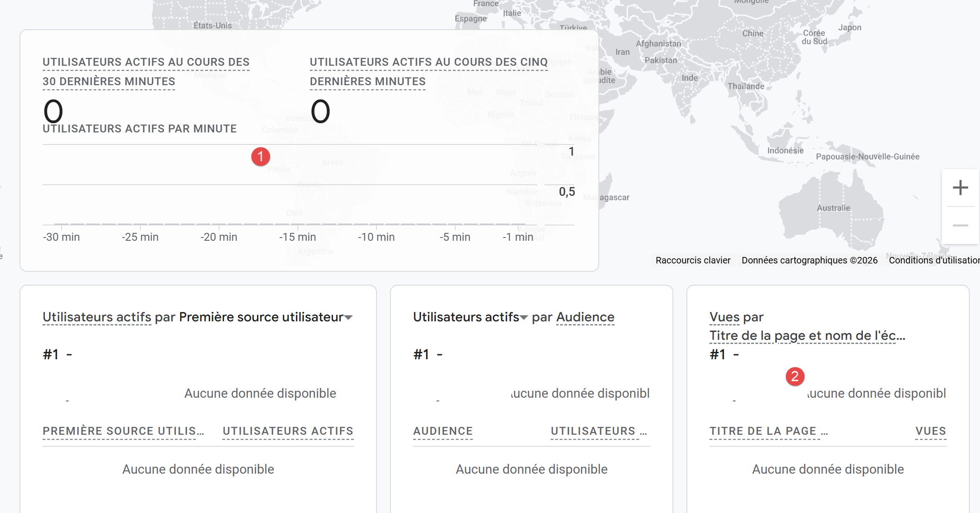This screenshot has width=980, height=513.
Task: Click TITRE DE LA PAGE … column header
Action: [768, 431]
